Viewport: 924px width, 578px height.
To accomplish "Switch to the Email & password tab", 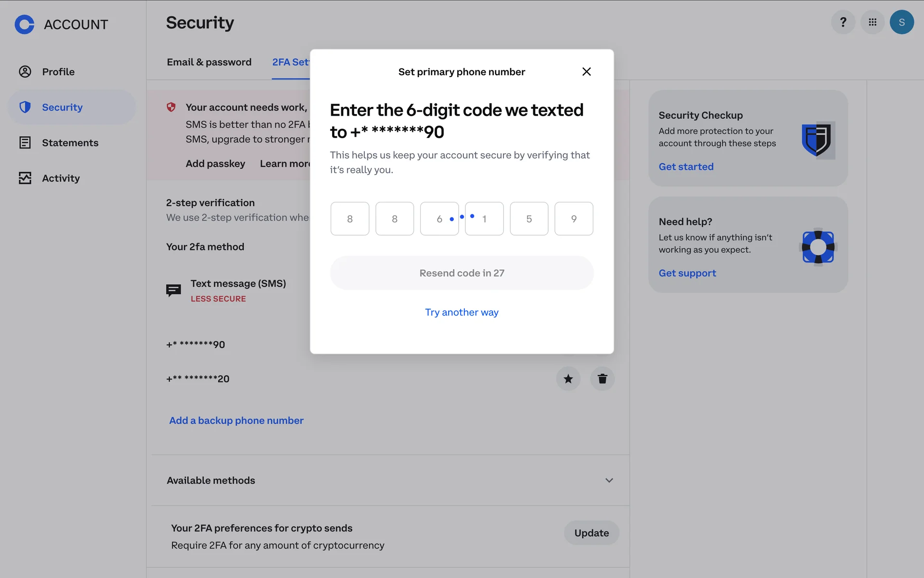I will 209,62.
